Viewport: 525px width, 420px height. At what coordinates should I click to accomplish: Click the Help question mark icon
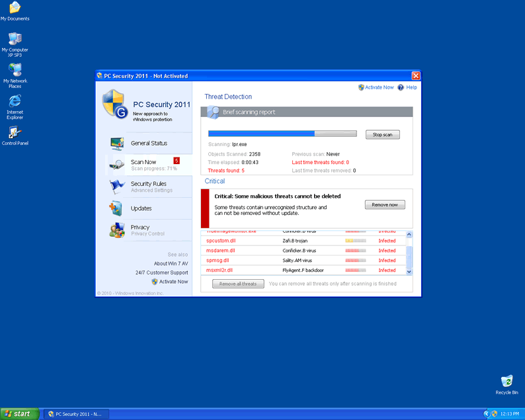tap(401, 87)
